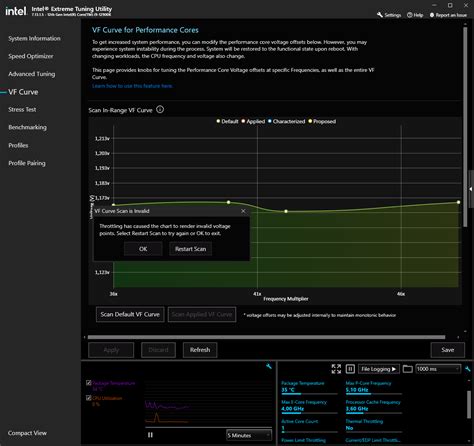Click the Refresh button

tap(200, 350)
